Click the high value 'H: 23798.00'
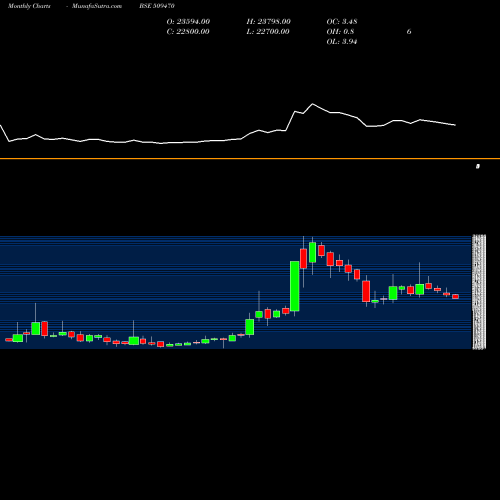Image resolution: width=500 pixels, height=500 pixels. [x=269, y=22]
